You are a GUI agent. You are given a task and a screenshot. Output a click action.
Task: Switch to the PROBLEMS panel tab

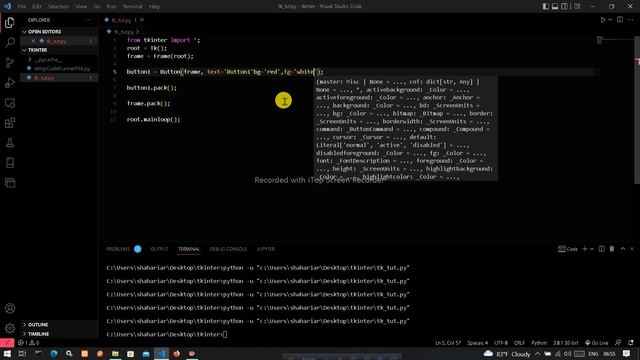pyautogui.click(x=118, y=249)
